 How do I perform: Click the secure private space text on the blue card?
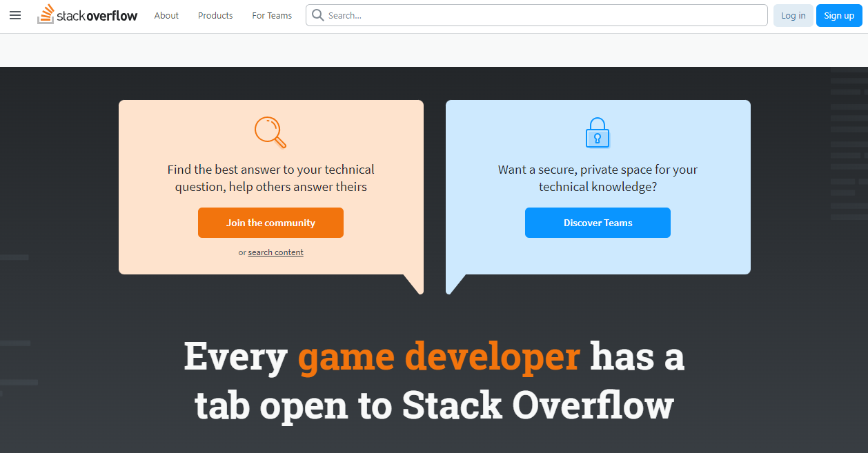tap(598, 177)
